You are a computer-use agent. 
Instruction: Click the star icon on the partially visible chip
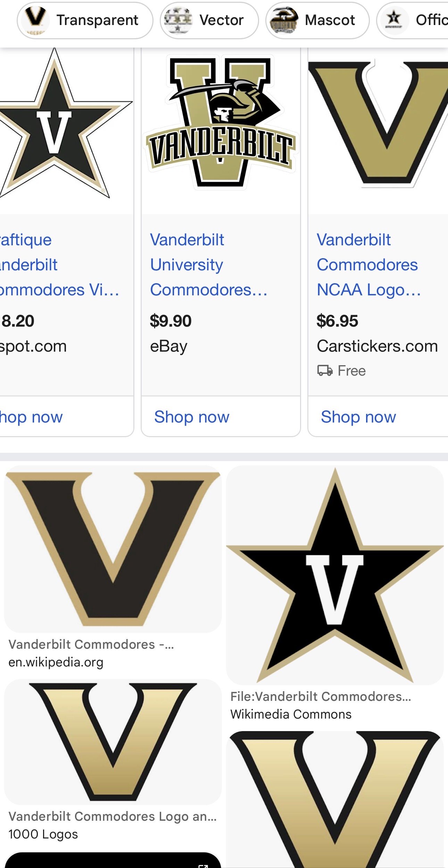click(x=394, y=19)
